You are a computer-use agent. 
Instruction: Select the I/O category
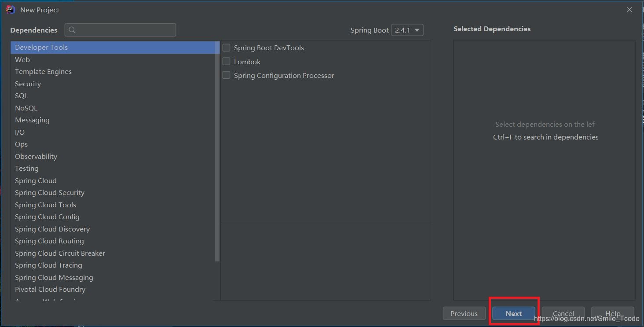click(113, 132)
